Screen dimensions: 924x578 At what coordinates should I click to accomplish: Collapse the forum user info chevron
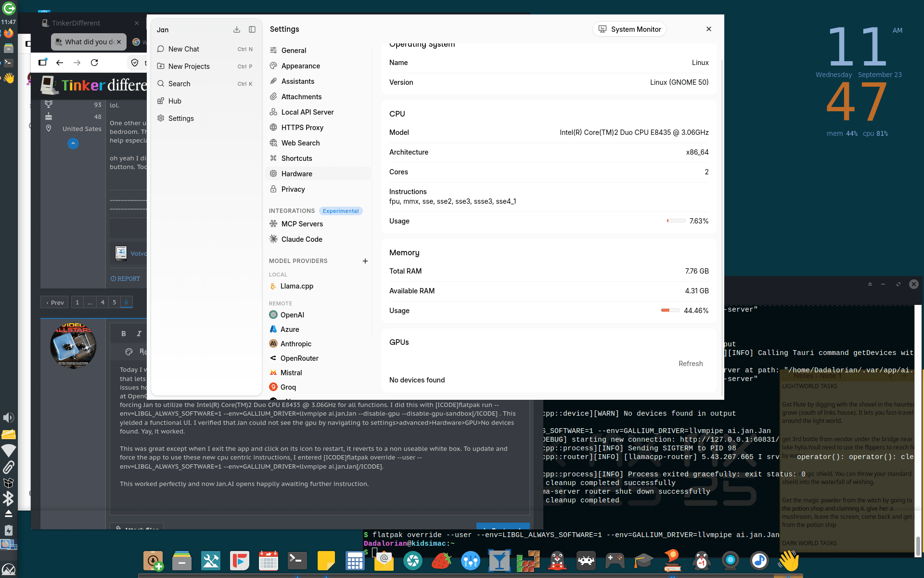pos(73,144)
